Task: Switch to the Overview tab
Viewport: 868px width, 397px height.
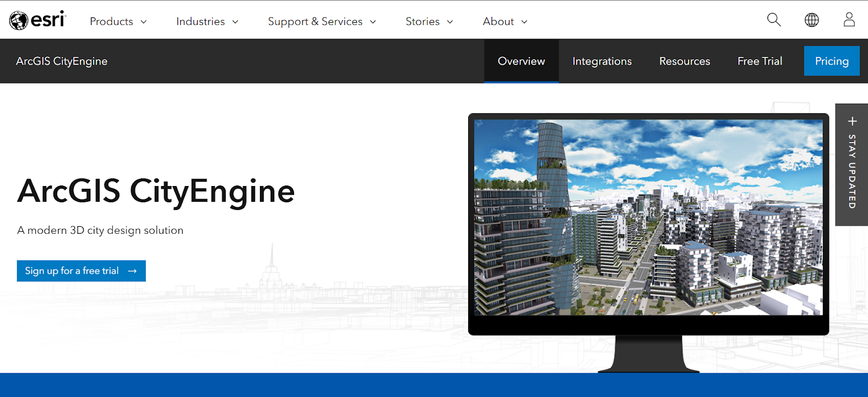Action: [x=521, y=61]
